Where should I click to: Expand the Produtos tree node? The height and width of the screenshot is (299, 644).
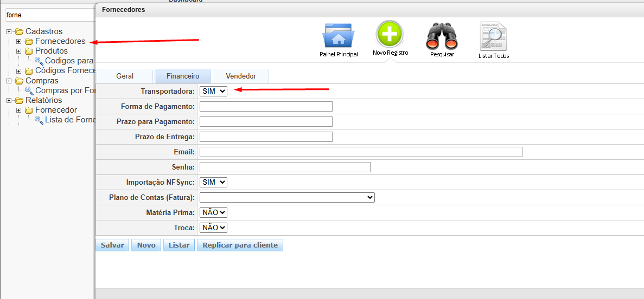pos(19,51)
